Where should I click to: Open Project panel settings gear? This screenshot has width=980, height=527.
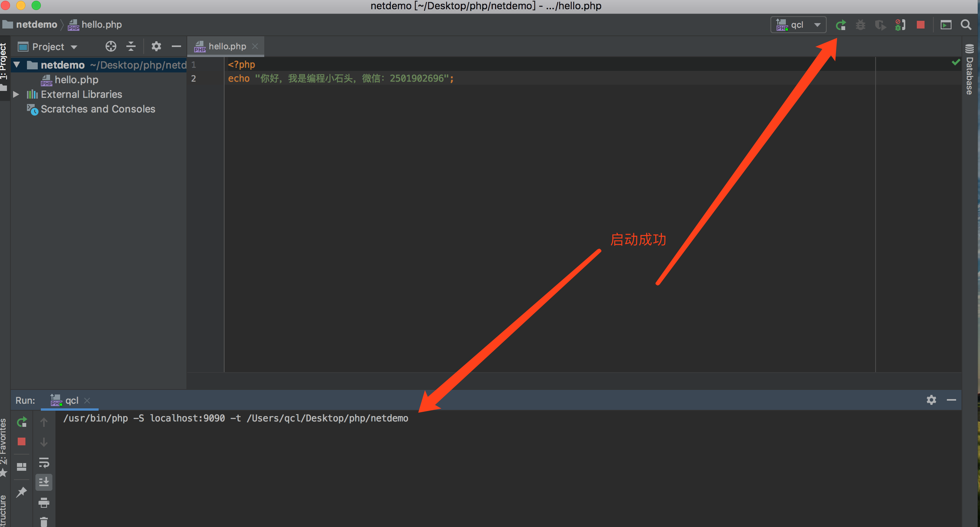156,47
